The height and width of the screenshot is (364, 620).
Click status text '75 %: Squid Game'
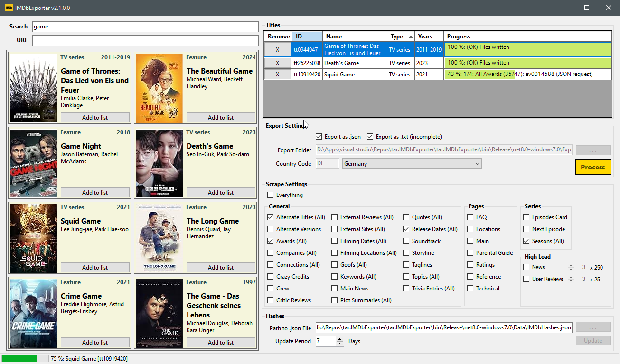point(89,359)
